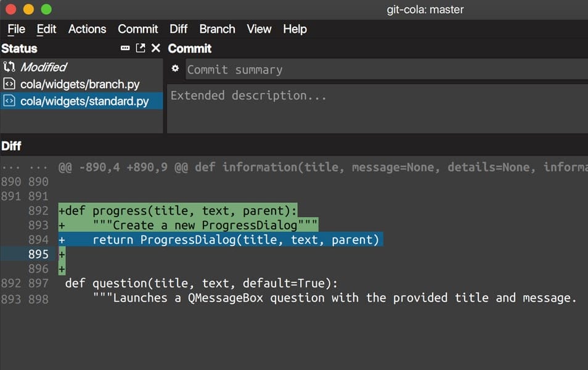Open the Branch menu

point(217,29)
